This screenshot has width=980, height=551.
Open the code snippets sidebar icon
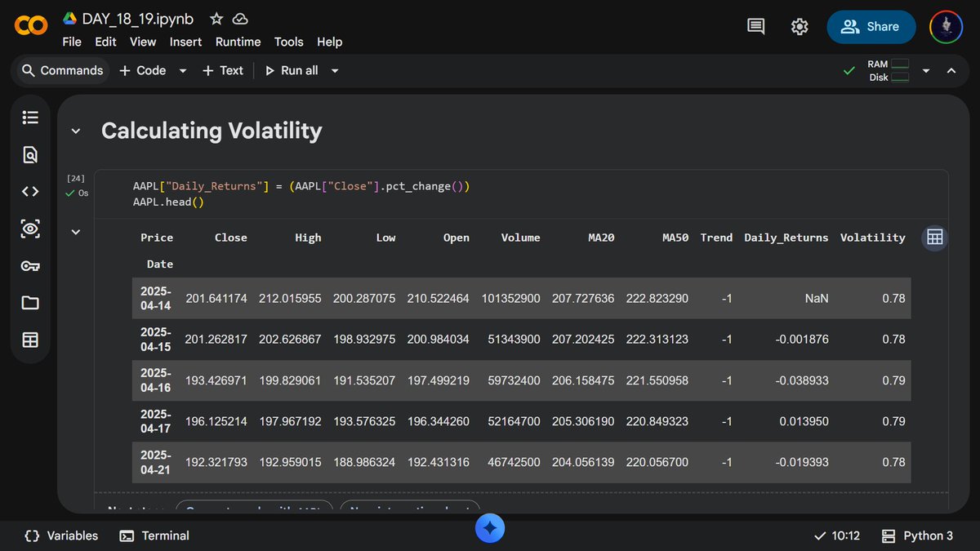tap(30, 192)
